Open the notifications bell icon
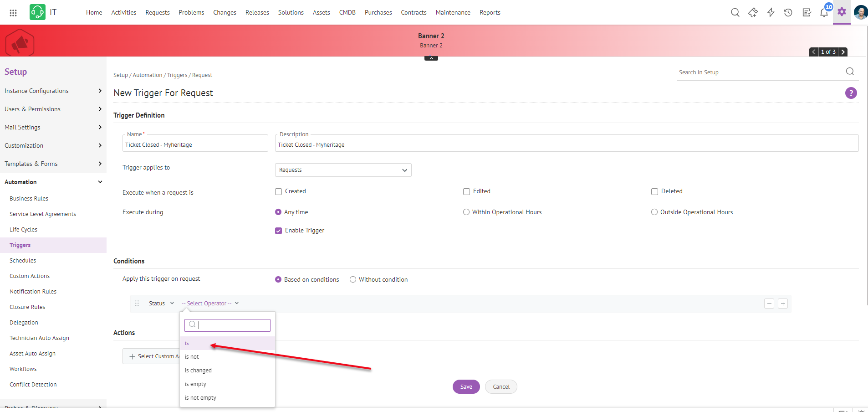Screen dimensions: 868x412 click(x=824, y=13)
